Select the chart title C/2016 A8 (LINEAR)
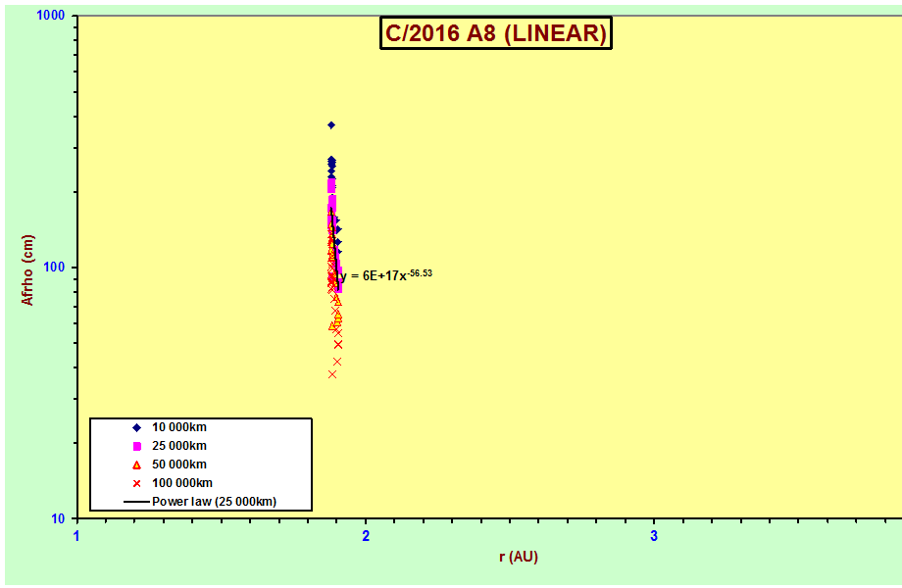Image resolution: width=902 pixels, height=588 pixels. [496, 33]
